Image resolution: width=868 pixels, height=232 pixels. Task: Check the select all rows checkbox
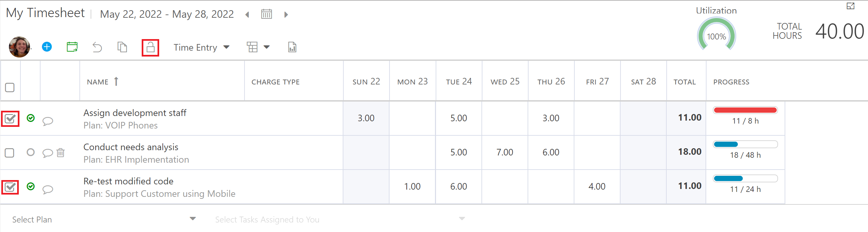click(x=10, y=87)
